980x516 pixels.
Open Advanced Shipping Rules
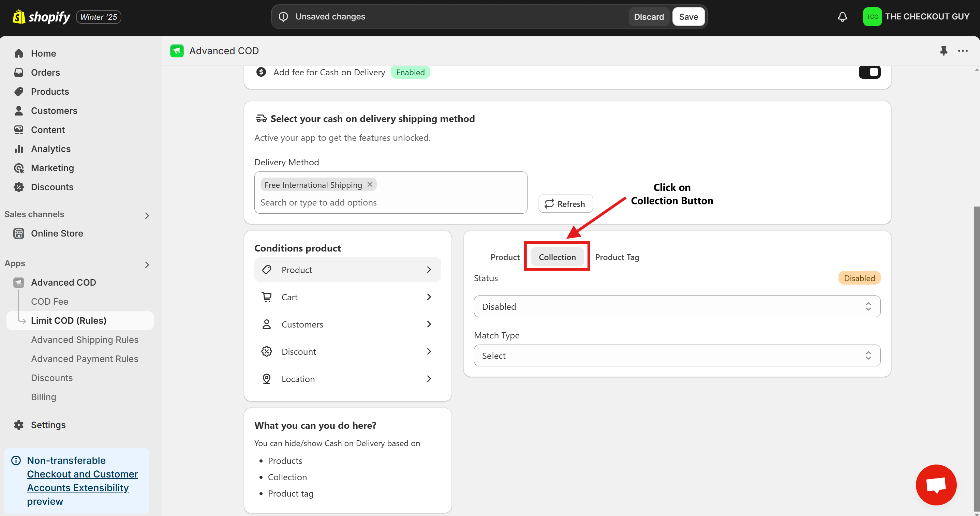point(85,339)
